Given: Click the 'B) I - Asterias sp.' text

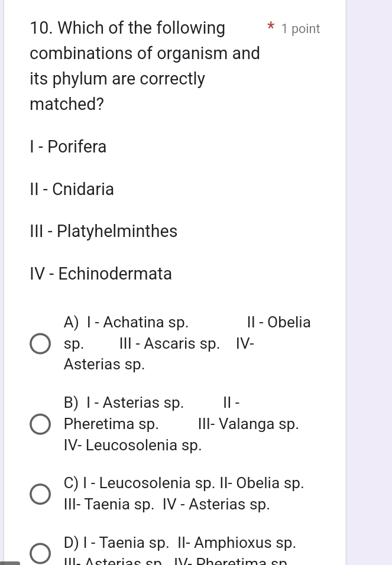Looking at the screenshot, I should click(x=124, y=403).
